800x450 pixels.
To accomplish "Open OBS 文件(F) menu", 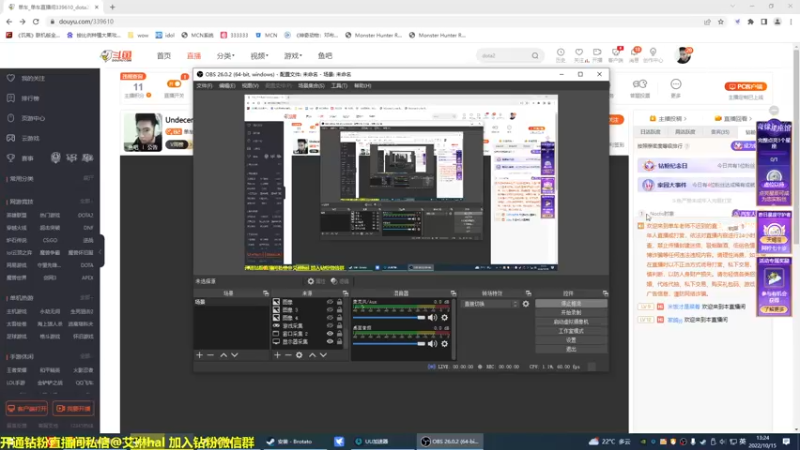I will 204,86.
